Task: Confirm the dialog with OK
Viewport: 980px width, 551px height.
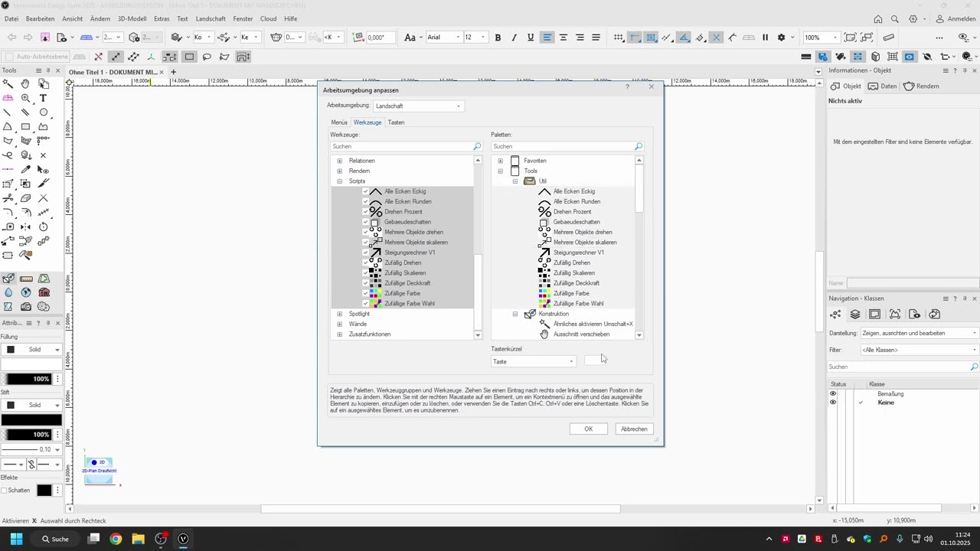Action: coord(588,429)
